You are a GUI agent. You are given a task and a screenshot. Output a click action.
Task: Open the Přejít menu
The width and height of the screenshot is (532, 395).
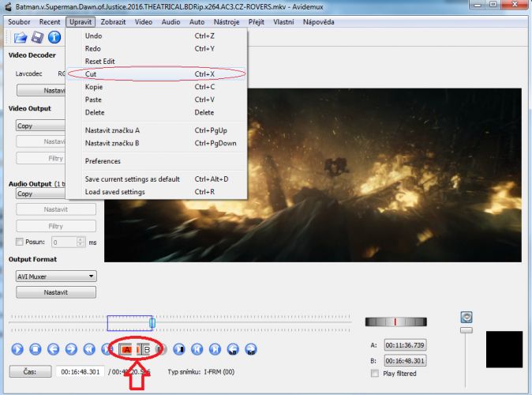257,22
